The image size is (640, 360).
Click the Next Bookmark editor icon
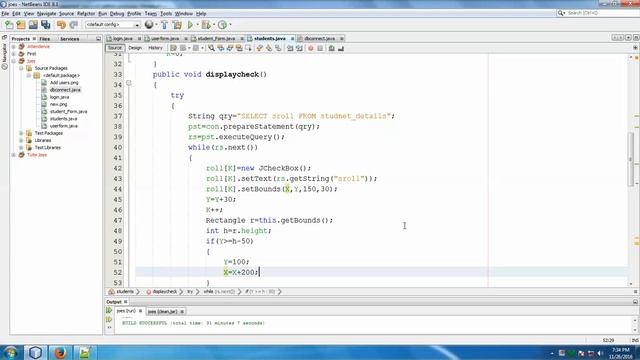click(269, 48)
